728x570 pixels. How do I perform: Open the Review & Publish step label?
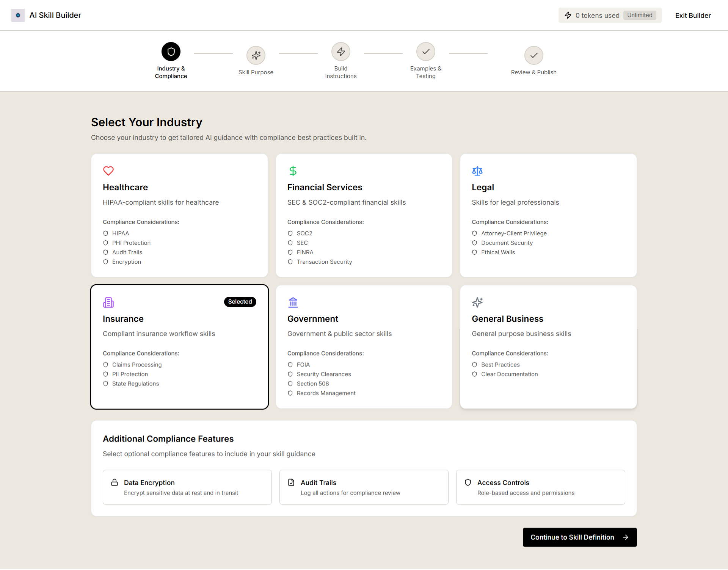533,72
